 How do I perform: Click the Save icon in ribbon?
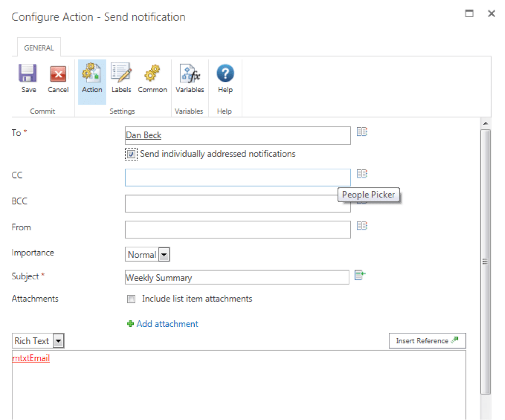(x=29, y=74)
